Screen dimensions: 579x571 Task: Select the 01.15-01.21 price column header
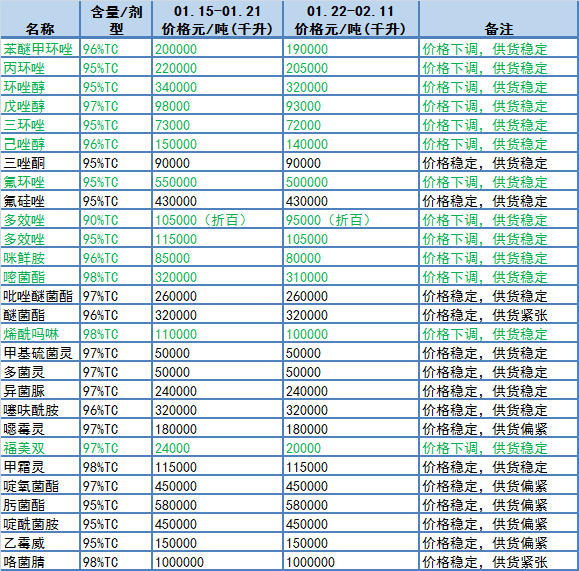click(217, 19)
